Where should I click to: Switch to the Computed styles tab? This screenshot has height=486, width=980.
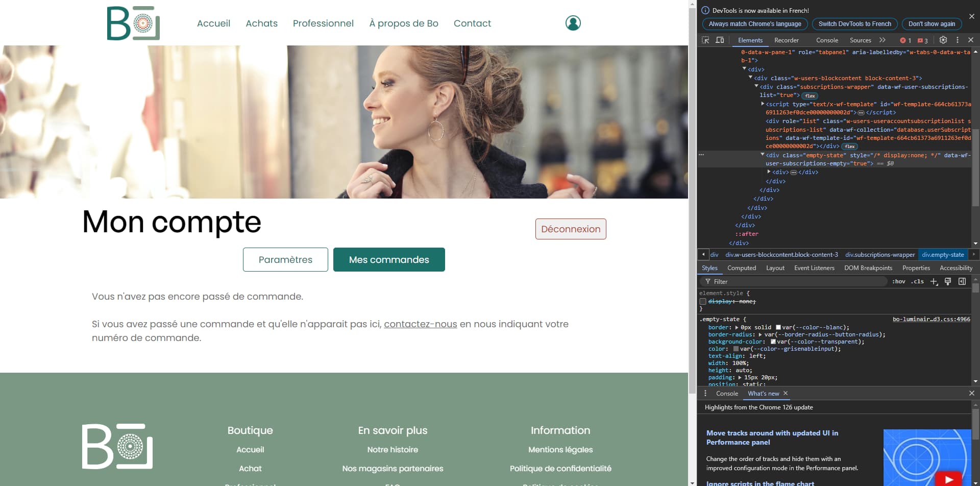coord(742,268)
